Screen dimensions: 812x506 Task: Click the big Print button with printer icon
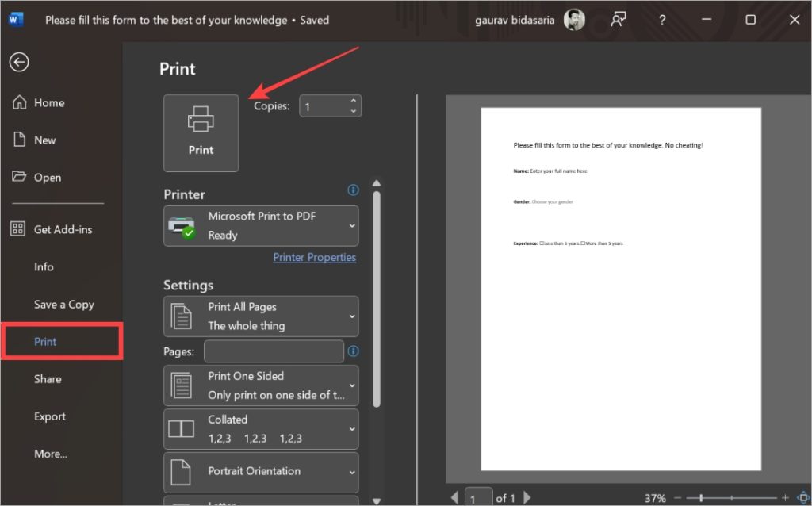coord(201,133)
